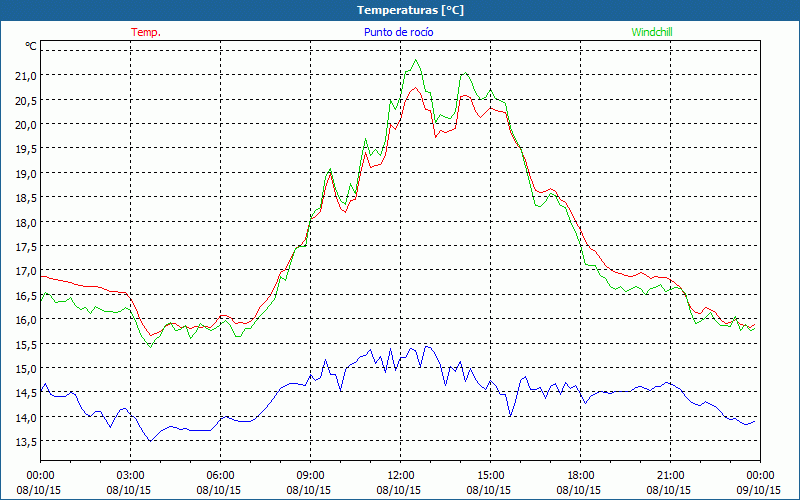Click the '16,0' y-axis value

[27, 320]
